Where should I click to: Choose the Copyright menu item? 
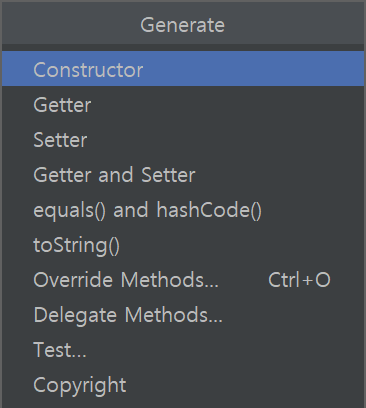(x=183, y=384)
